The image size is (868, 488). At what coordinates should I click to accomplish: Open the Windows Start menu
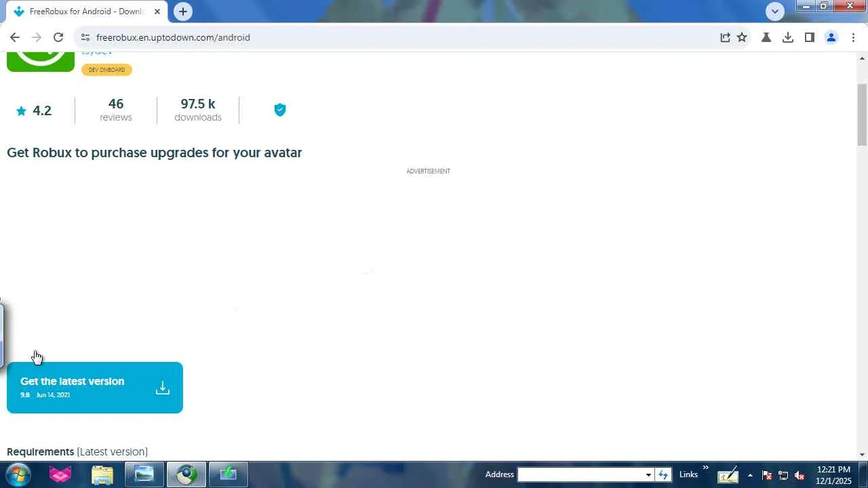point(18,474)
